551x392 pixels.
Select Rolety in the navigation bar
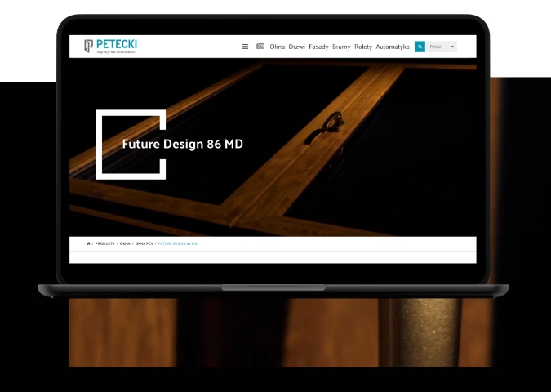[363, 47]
